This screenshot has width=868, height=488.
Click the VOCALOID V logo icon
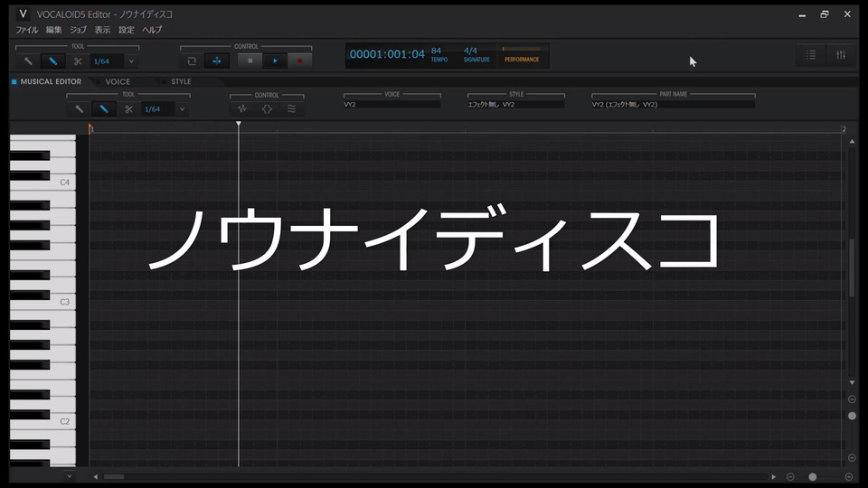tap(23, 14)
